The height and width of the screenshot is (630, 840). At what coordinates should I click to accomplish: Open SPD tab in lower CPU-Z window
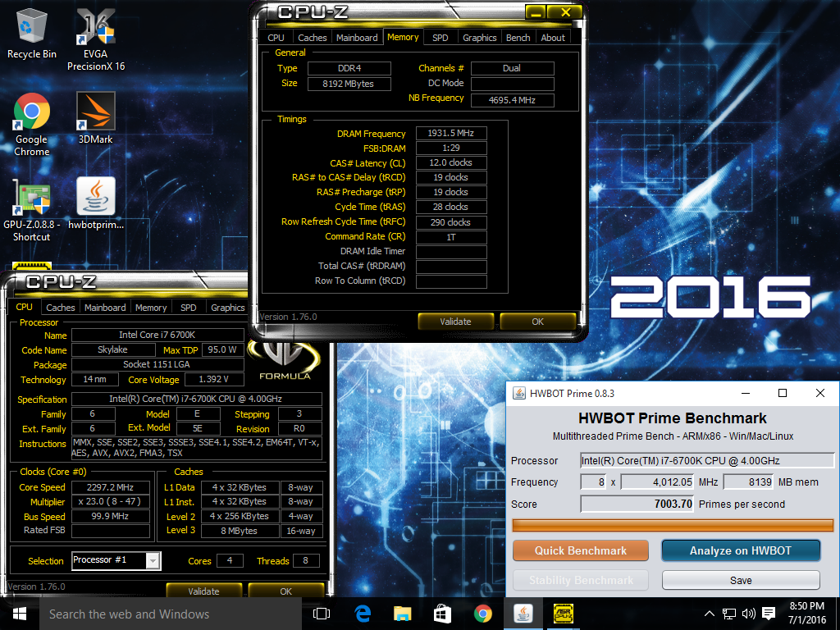coord(189,308)
